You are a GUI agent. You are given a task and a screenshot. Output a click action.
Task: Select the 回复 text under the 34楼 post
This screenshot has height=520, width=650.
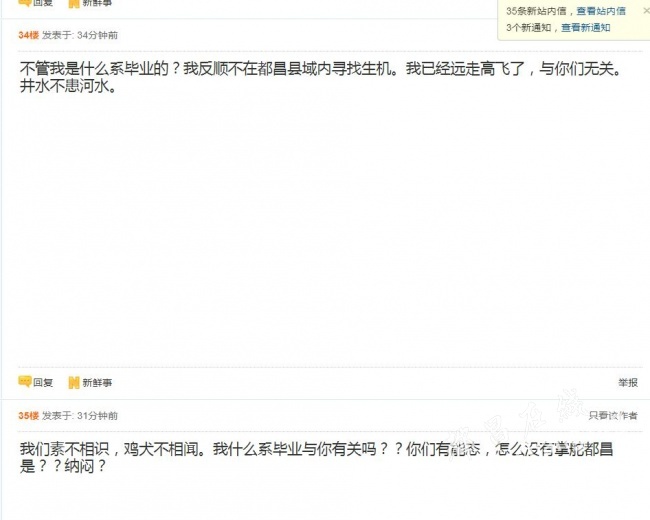click(x=43, y=382)
